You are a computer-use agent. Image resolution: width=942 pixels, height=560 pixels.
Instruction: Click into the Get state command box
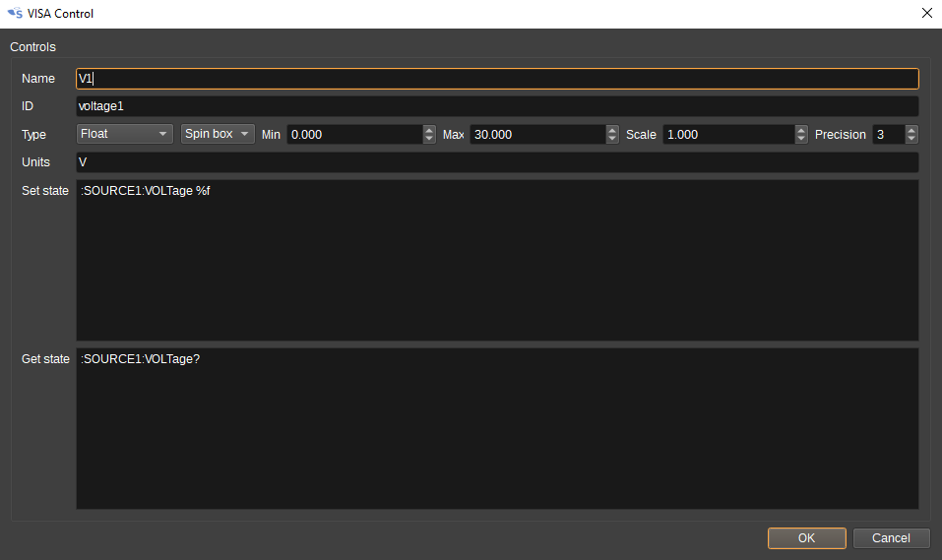497,428
